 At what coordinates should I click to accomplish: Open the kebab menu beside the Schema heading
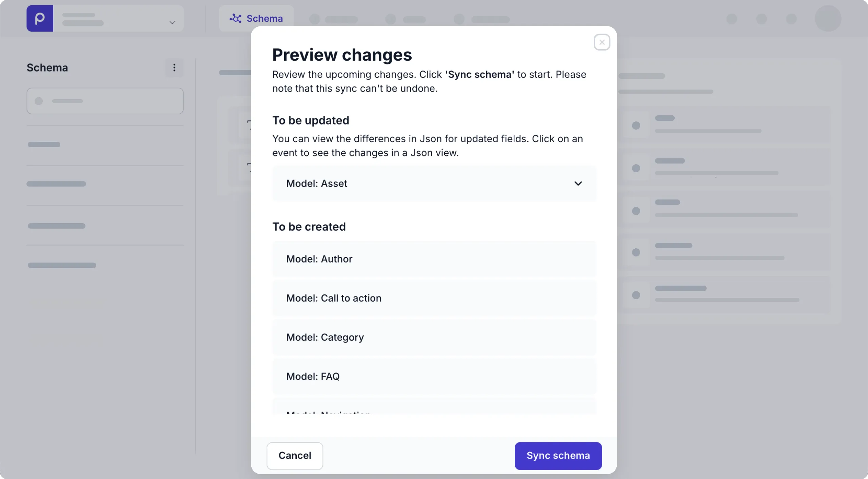(x=174, y=68)
